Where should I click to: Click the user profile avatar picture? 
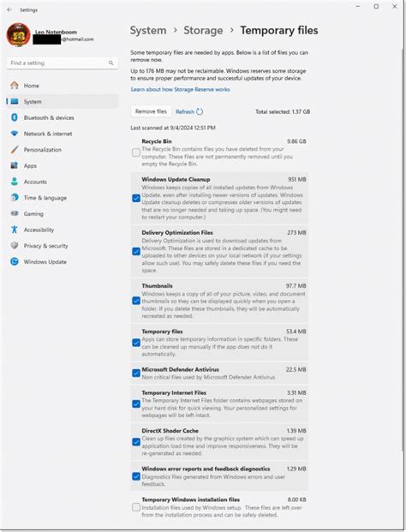tap(18, 35)
